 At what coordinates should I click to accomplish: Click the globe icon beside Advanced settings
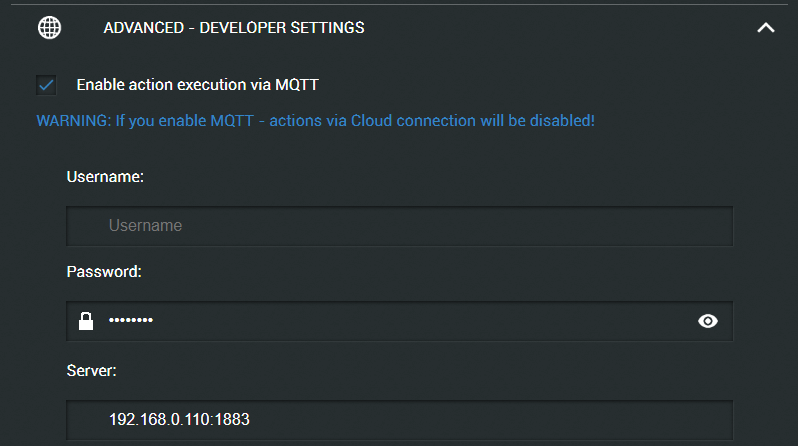click(49, 27)
